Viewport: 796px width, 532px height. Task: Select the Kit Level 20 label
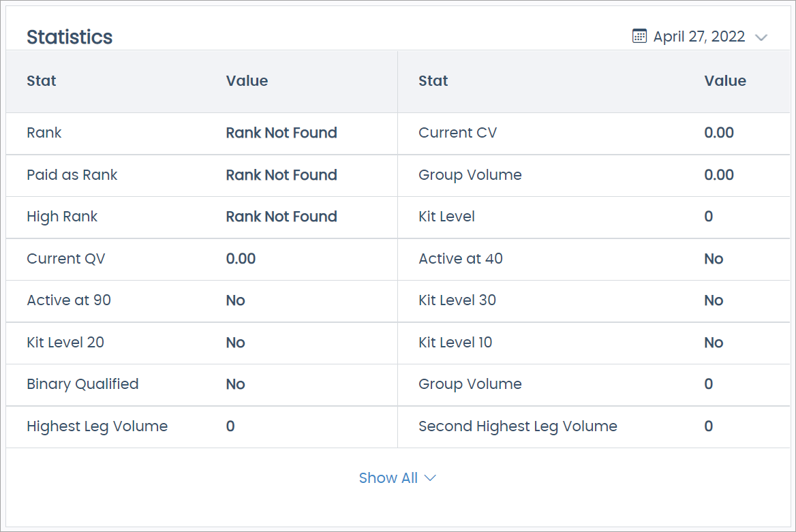pyautogui.click(x=65, y=343)
